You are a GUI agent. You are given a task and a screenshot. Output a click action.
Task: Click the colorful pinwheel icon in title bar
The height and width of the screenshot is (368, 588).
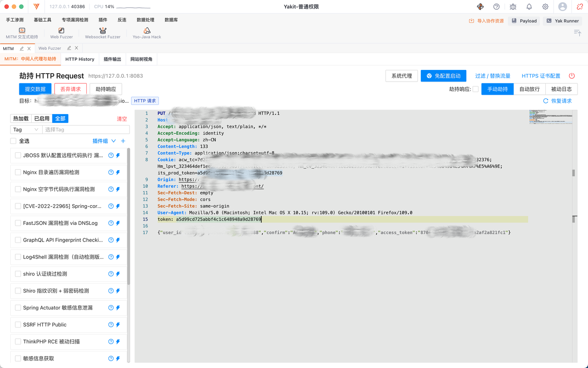[x=481, y=7]
